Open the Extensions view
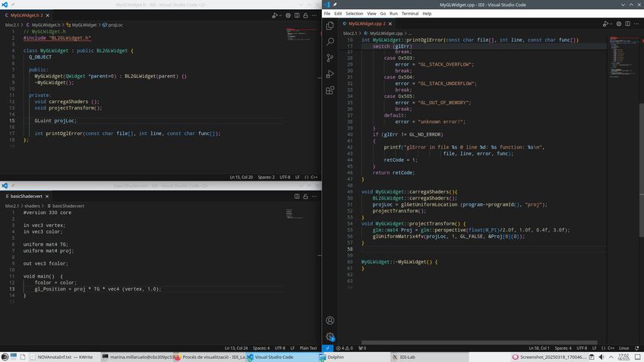The height and width of the screenshot is (362, 644). click(330, 90)
